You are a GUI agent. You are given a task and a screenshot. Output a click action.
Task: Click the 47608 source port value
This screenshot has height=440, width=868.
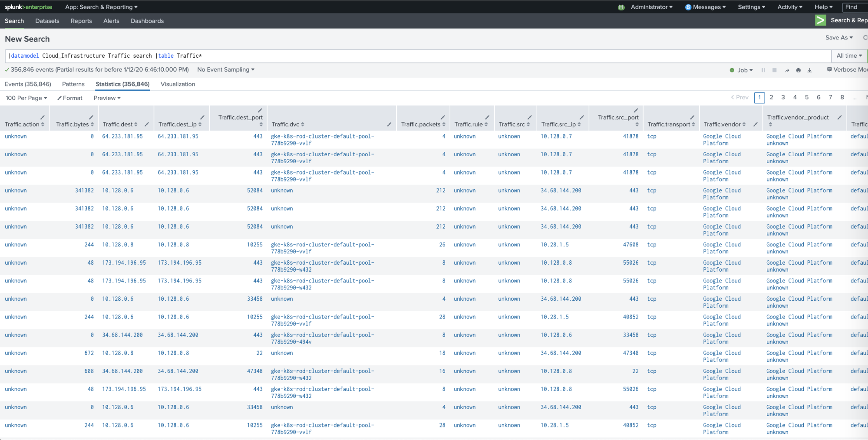click(x=630, y=245)
